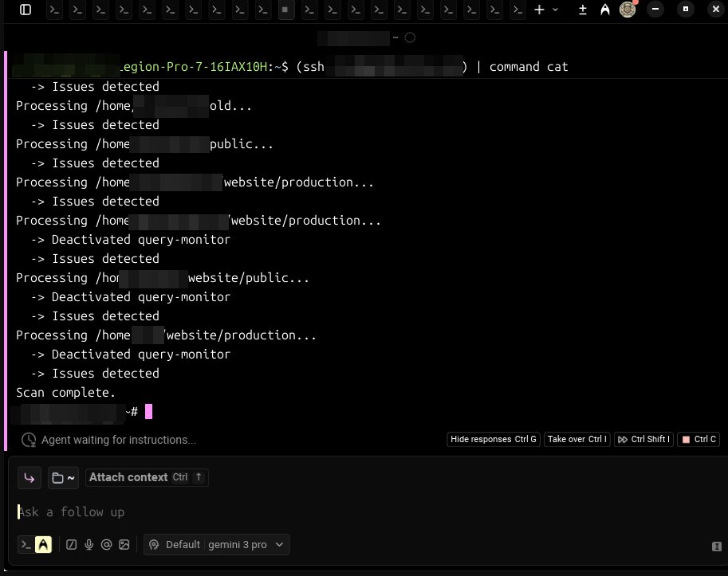This screenshot has height=576, width=728.
Task: Switch to the first terminal tab
Action: 54,10
